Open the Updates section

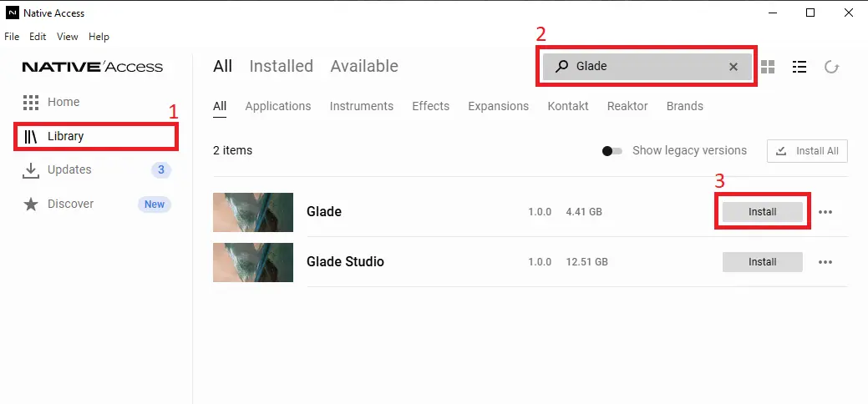coord(69,169)
